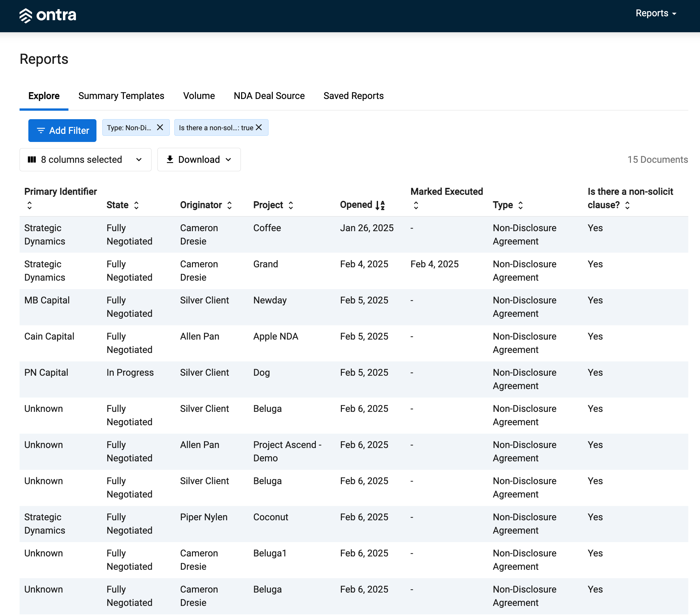This screenshot has height=616, width=700.
Task: Sort by State column arrows
Action: point(136,205)
